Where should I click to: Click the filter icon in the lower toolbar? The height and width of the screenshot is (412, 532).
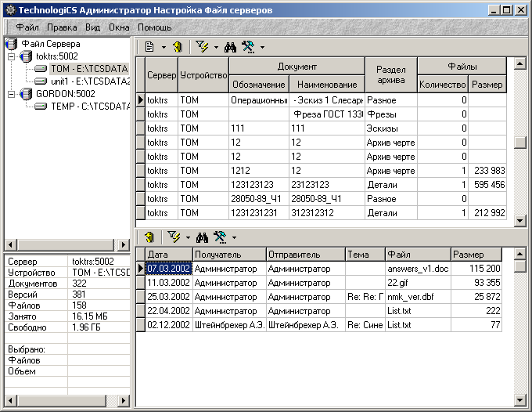click(174, 237)
